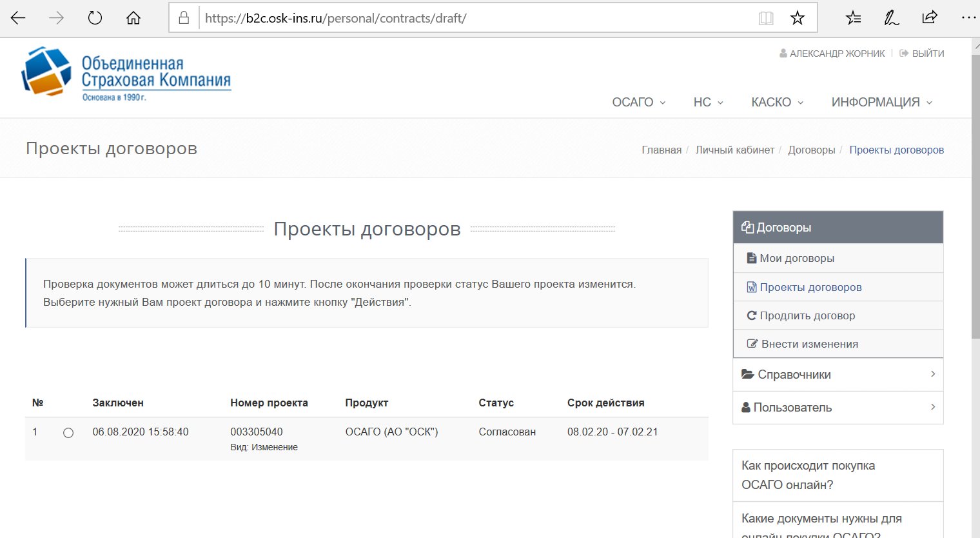Viewport: 980px width, 538px height.
Task: Expand the Пользователь sidebar section
Action: coord(838,408)
